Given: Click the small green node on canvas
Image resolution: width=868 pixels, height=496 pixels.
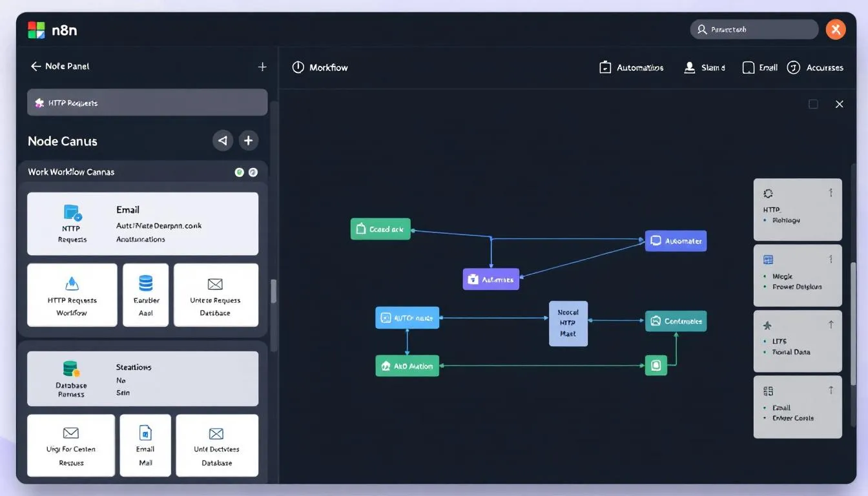Looking at the screenshot, I should pos(656,366).
